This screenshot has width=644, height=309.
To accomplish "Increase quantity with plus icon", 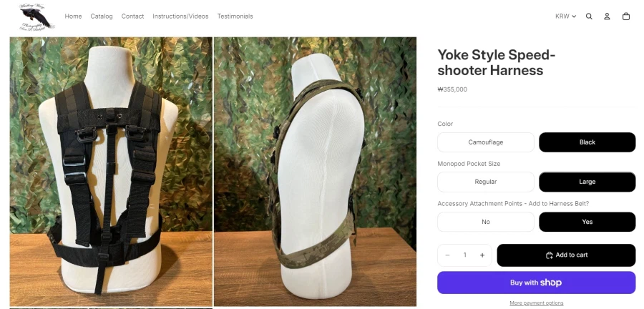I will pos(482,255).
